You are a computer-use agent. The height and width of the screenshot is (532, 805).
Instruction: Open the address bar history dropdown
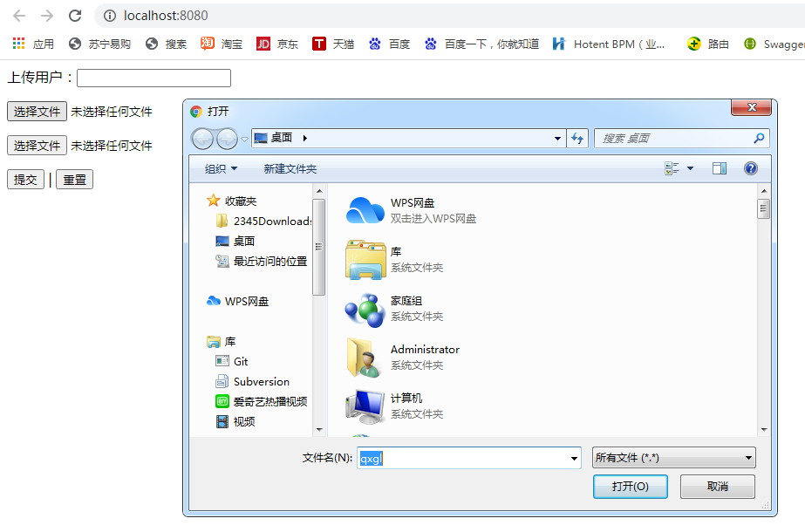pyautogui.click(x=557, y=138)
